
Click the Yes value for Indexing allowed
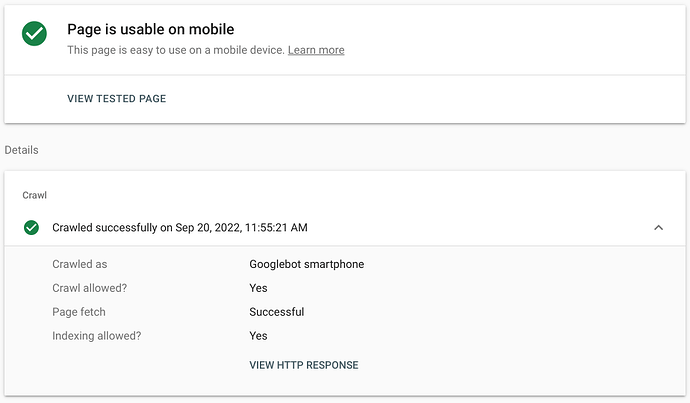[x=258, y=336]
